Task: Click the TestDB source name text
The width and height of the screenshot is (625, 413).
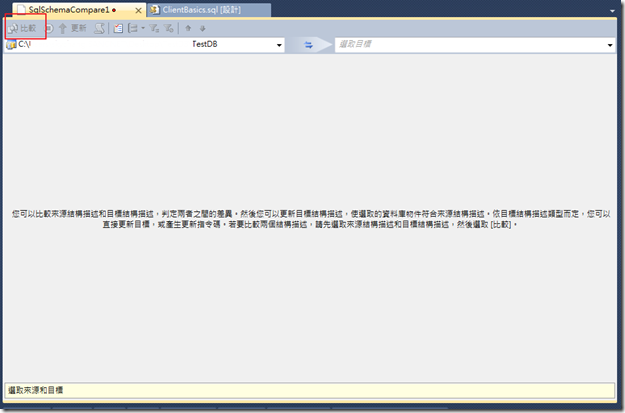Action: click(x=205, y=44)
